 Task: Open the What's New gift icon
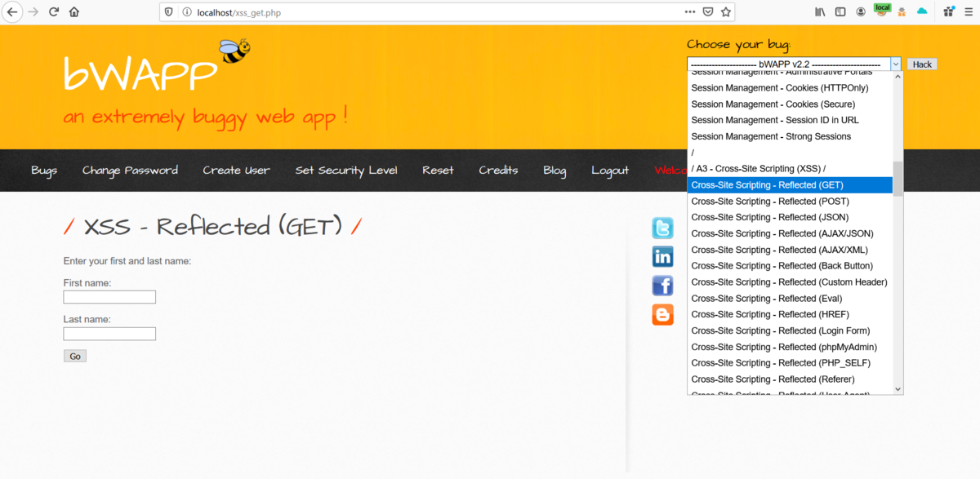pos(949,12)
